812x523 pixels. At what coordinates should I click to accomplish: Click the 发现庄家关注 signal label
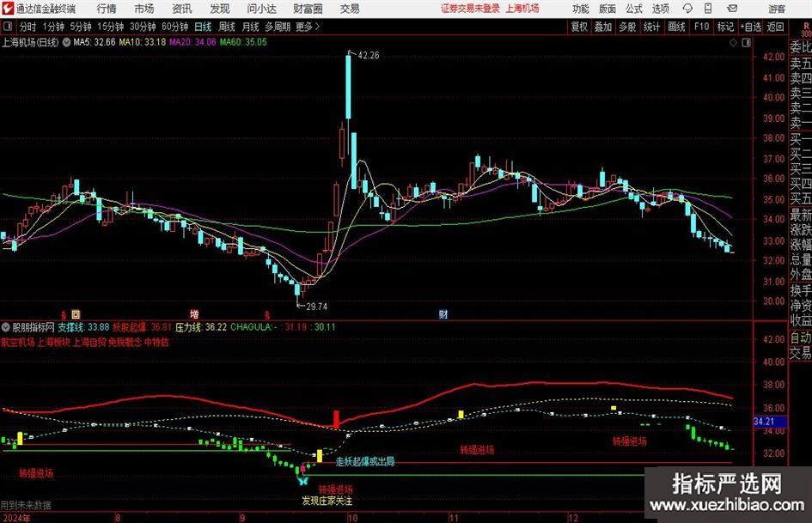327,501
